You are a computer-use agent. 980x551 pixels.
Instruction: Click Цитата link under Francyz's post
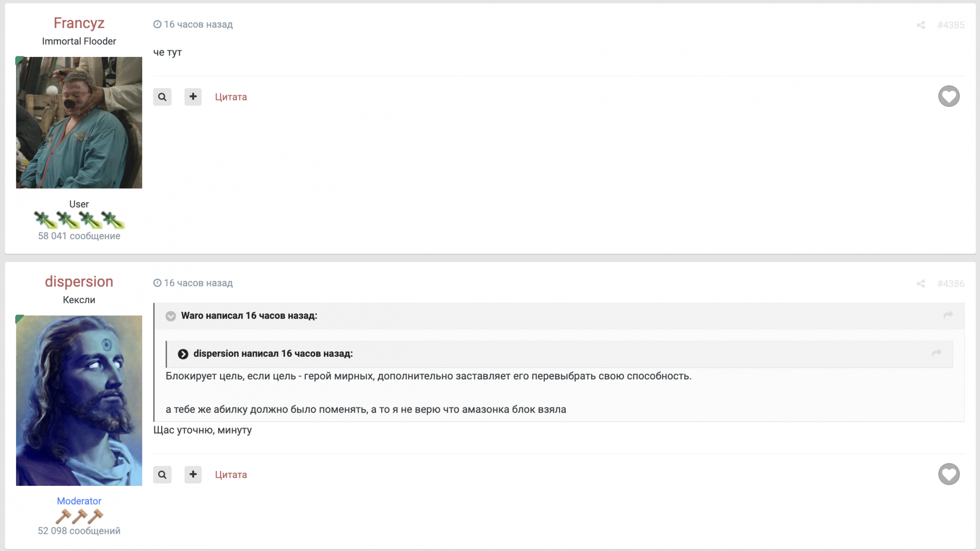click(231, 97)
